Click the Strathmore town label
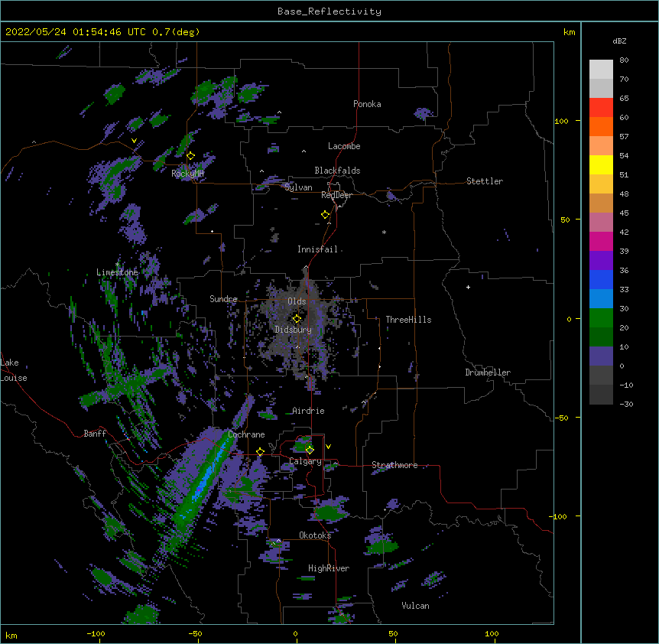Viewport: 659px width, 644px height. [x=394, y=465]
